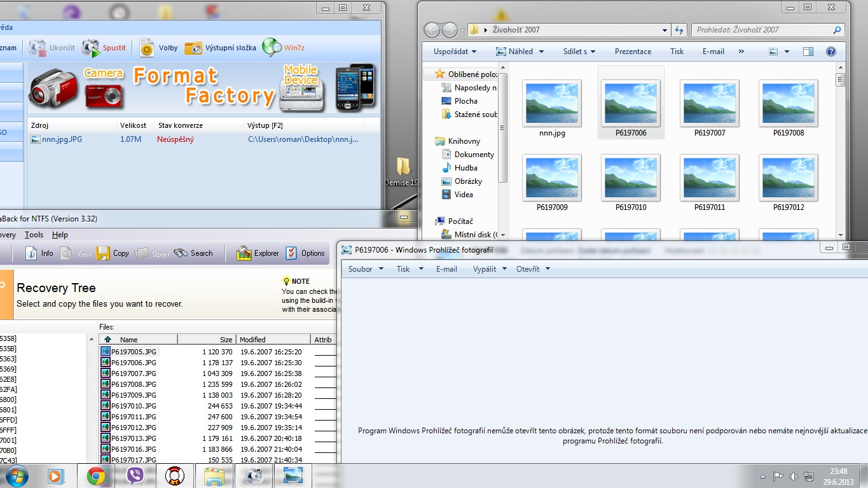Click E-mail in the Photo Viewer menu bar
This screenshot has width=868, height=488.
(446, 269)
